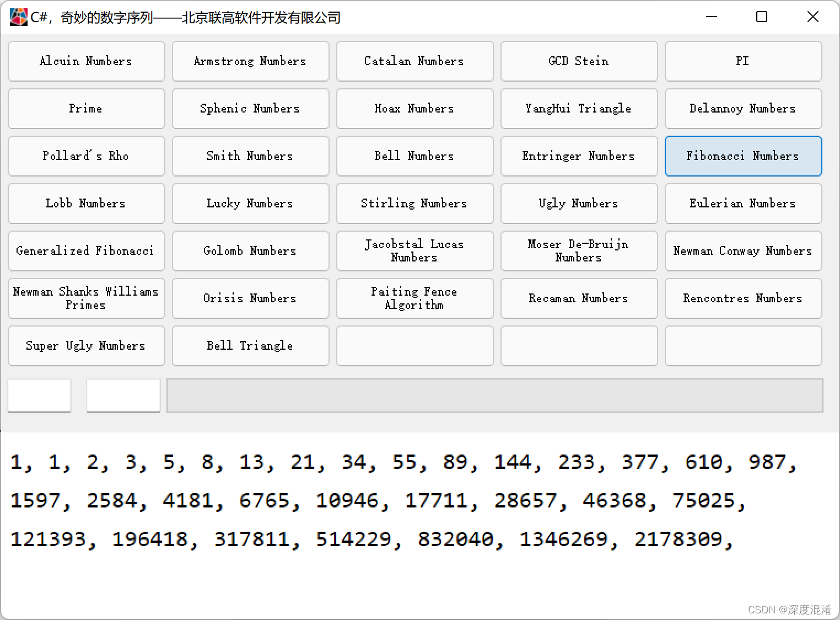Select the highlighted Fibonacci Numbers button

click(x=743, y=156)
